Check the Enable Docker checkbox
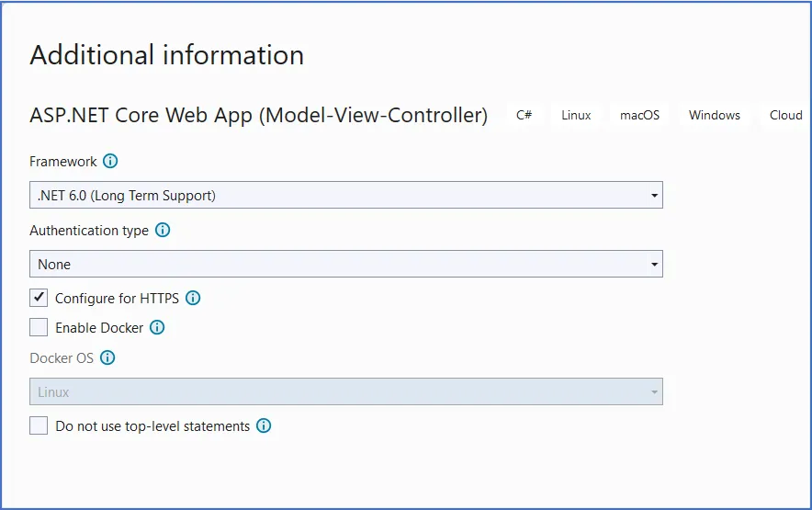The height and width of the screenshot is (510, 812). pyautogui.click(x=39, y=327)
